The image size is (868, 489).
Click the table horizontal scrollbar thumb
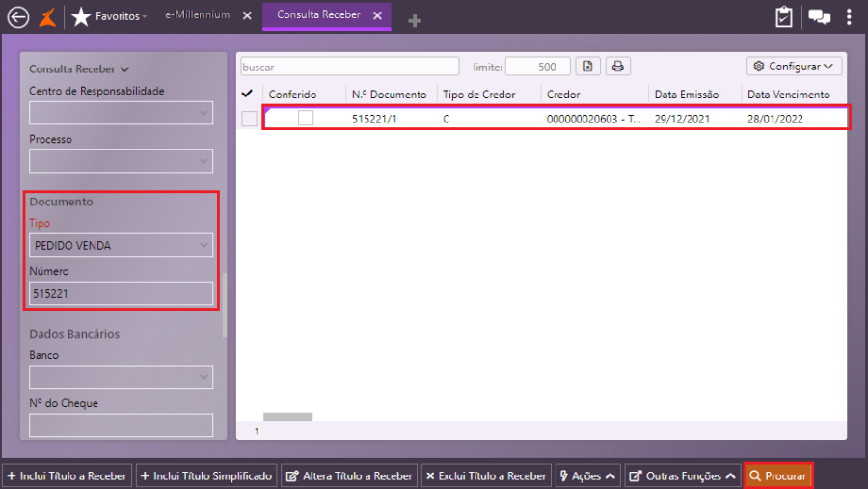point(287,417)
